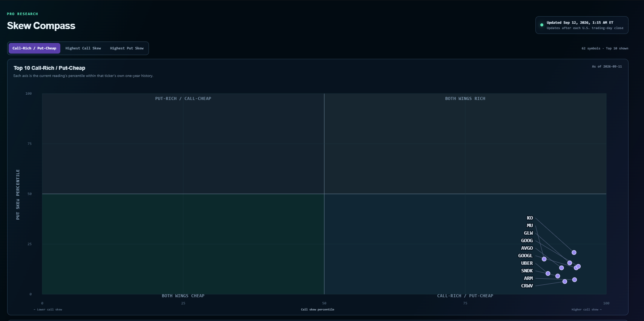This screenshot has height=321, width=644.
Task: Select the UBER data point
Action: 548,273
